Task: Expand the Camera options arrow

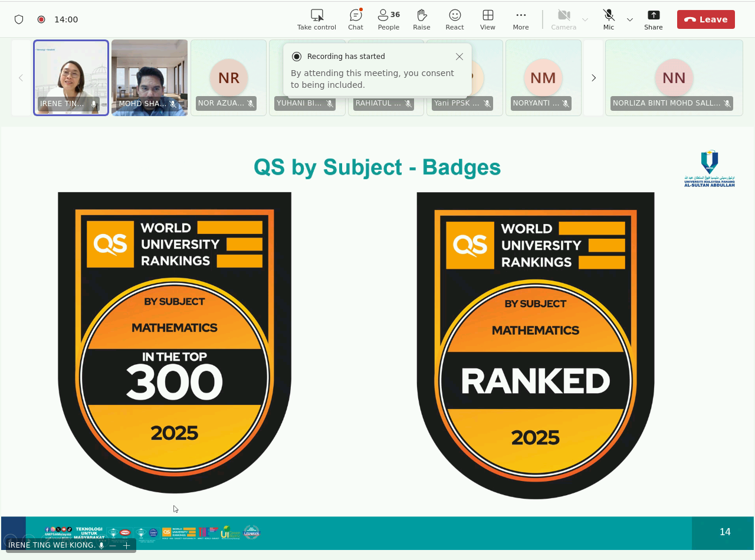Action: tap(585, 19)
